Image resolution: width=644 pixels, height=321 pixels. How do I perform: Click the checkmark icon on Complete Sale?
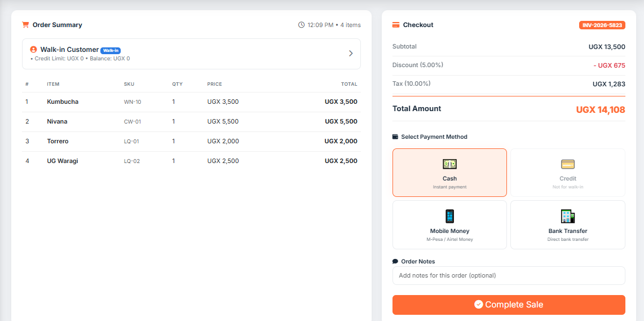tap(478, 305)
